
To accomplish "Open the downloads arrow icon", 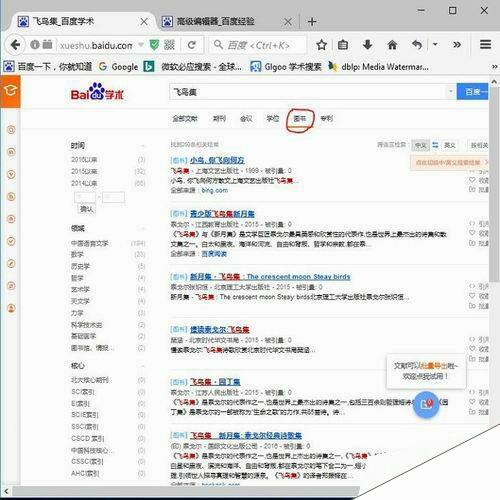I will (x=367, y=45).
